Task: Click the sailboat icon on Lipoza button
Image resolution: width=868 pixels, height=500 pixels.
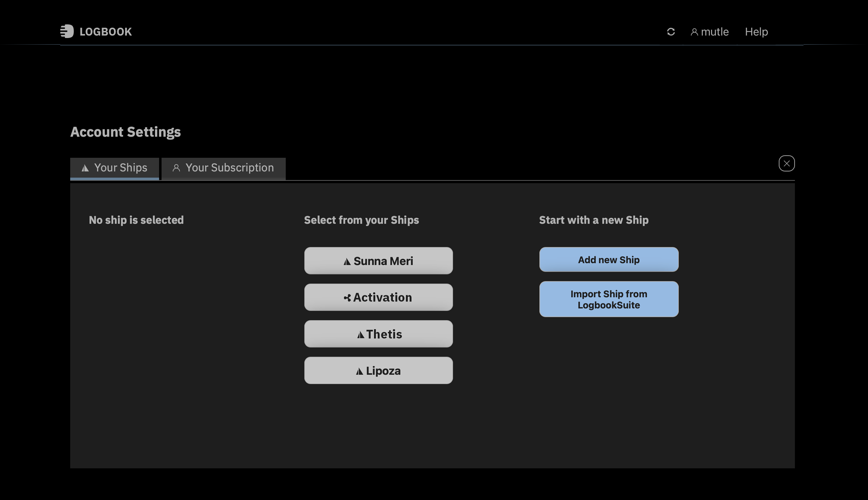Action: 359,371
